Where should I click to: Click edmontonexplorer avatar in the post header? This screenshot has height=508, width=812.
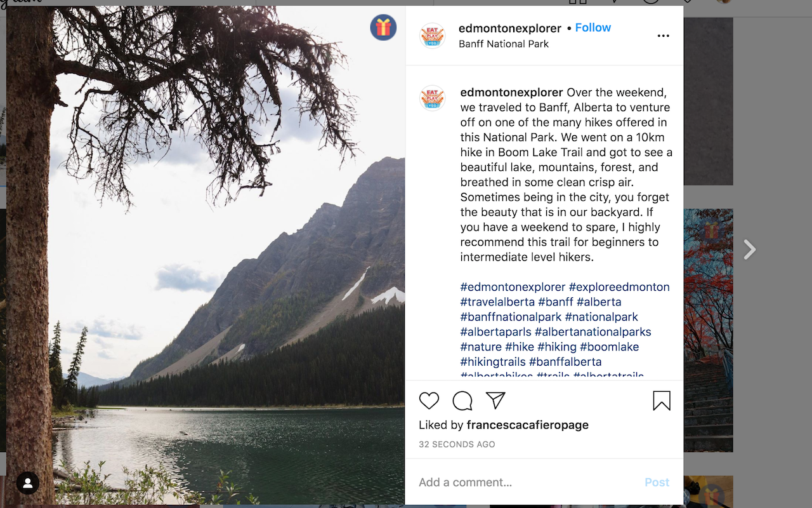tap(433, 36)
